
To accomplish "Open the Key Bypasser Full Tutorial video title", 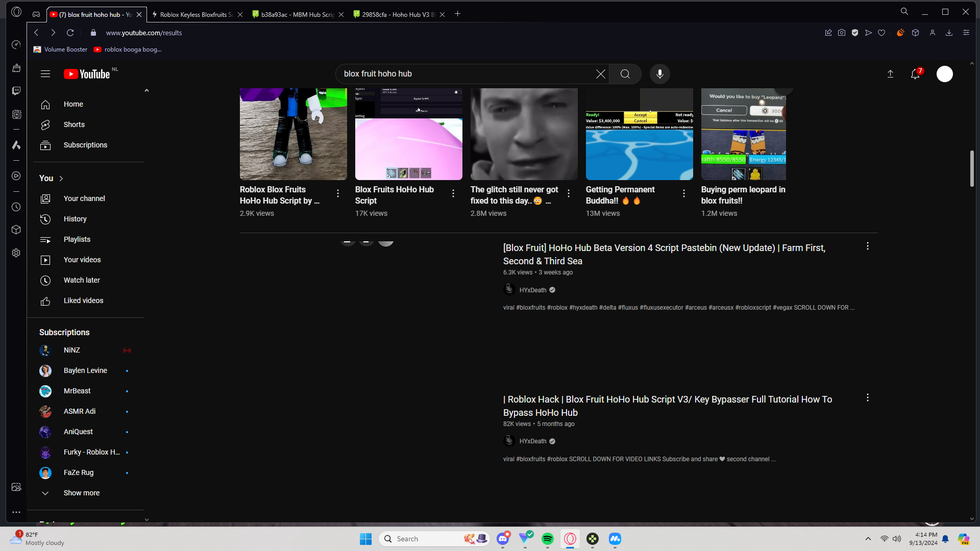I will click(x=668, y=406).
